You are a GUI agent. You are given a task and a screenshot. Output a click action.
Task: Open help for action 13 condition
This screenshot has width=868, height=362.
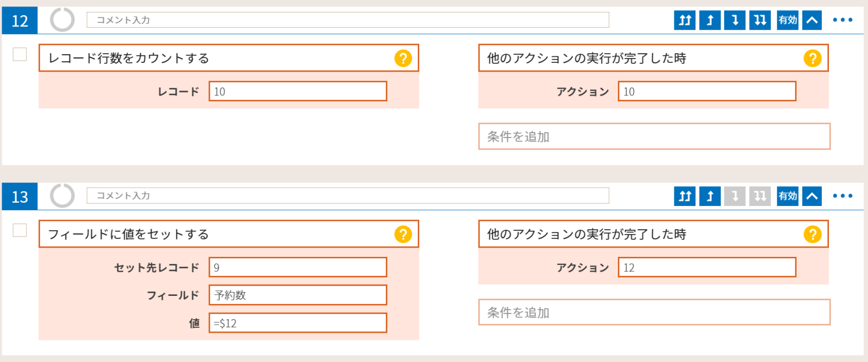[x=812, y=234]
